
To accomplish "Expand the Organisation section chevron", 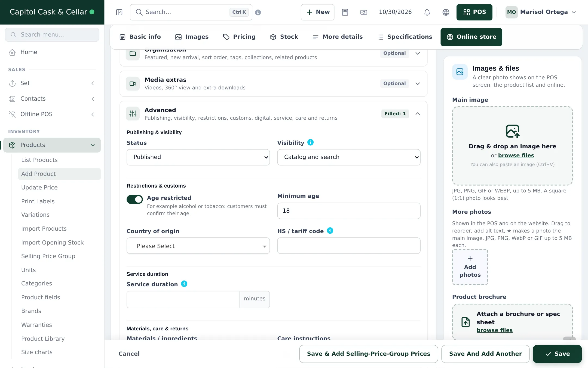I will coord(418,53).
